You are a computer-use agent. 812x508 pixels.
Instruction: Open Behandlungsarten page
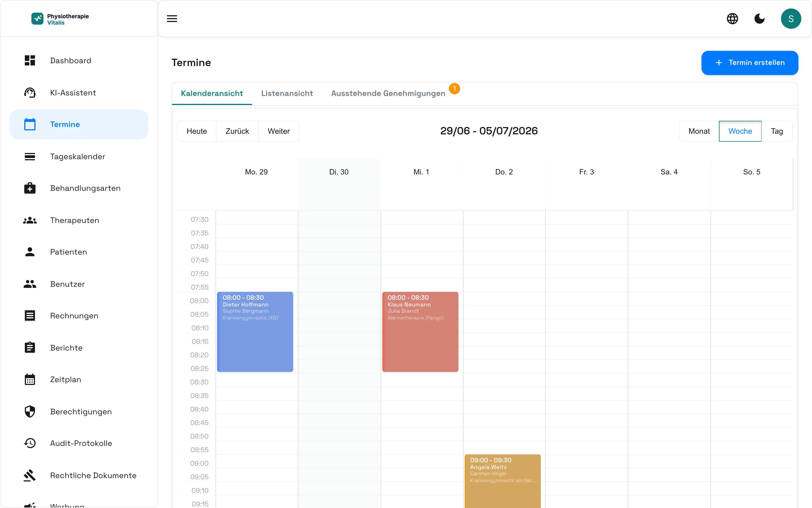pos(79,188)
